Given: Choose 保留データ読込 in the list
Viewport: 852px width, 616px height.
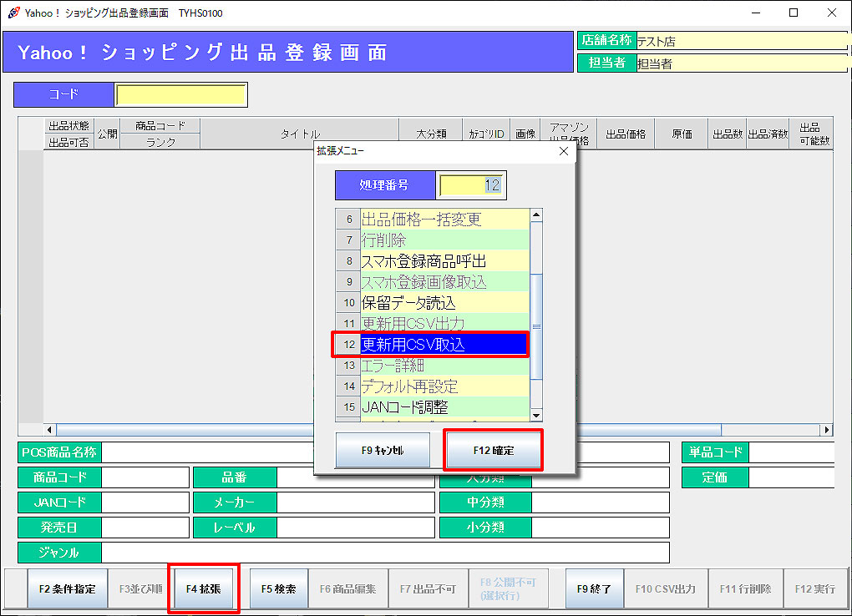Looking at the screenshot, I should tap(444, 303).
